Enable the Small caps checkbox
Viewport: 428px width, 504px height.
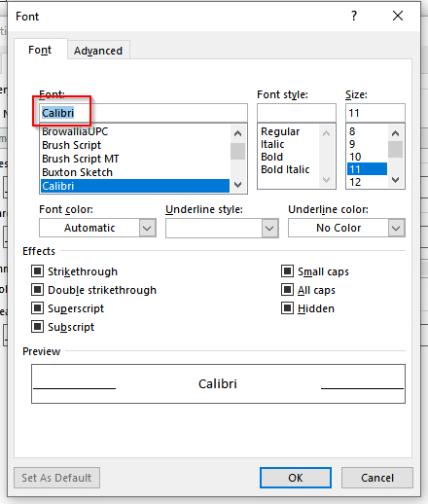pos(287,271)
